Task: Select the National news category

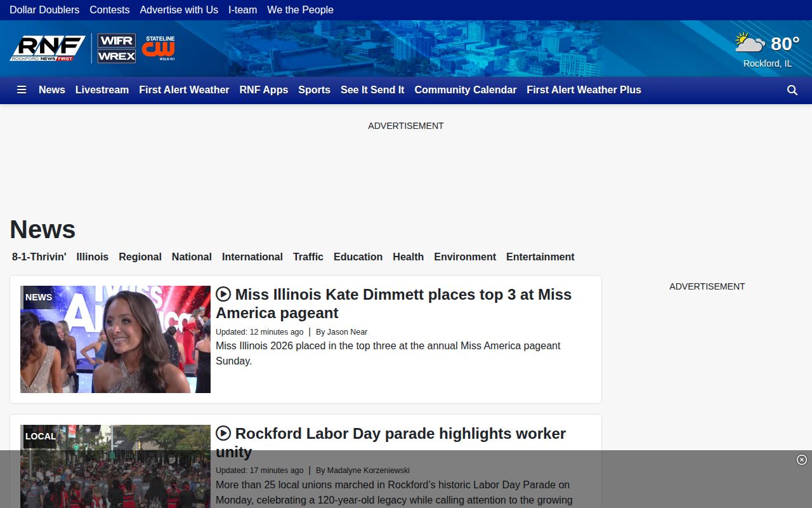Action: 192,257
